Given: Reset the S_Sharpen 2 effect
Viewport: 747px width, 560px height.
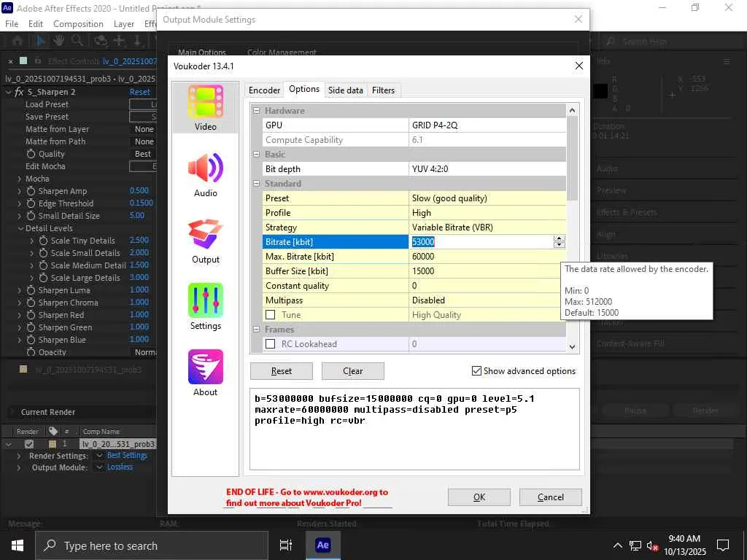Looking at the screenshot, I should pyautogui.click(x=139, y=92).
